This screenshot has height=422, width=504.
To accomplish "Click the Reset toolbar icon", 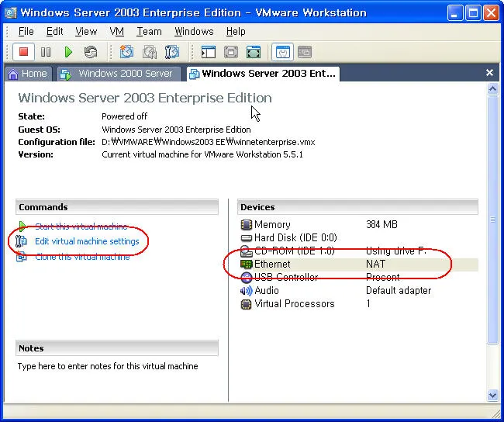I will click(91, 52).
